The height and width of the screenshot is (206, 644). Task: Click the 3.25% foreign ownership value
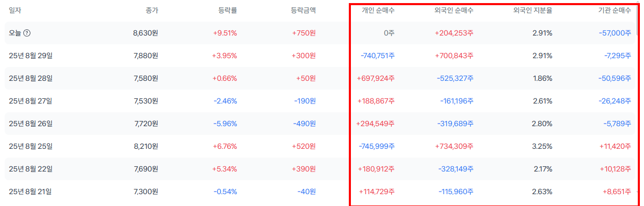542,146
